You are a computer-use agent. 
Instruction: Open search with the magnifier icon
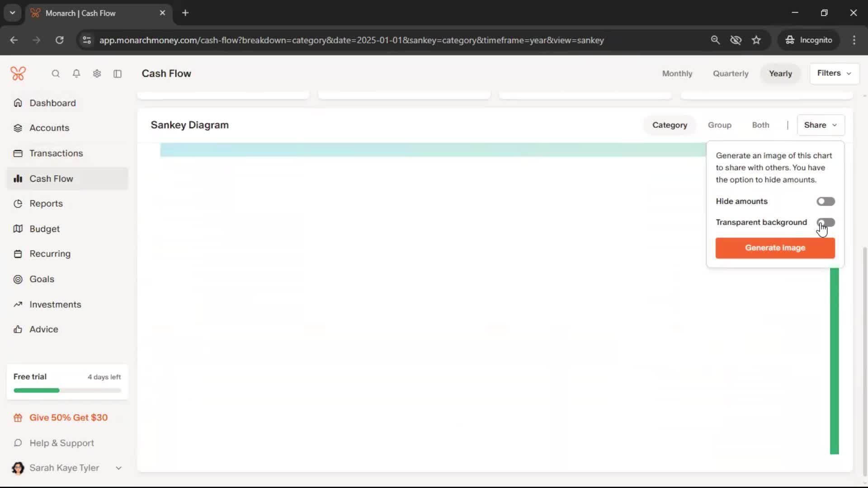click(x=56, y=74)
